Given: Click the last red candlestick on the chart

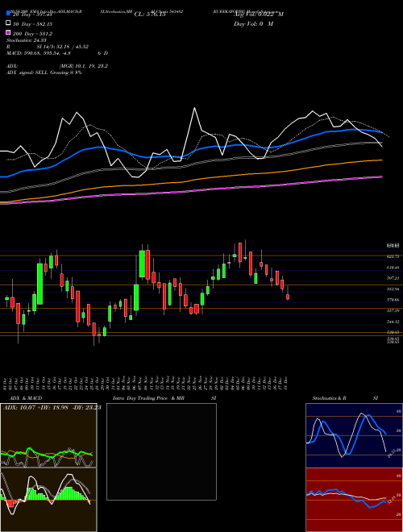Looking at the screenshot, I should pyautogui.click(x=288, y=297).
